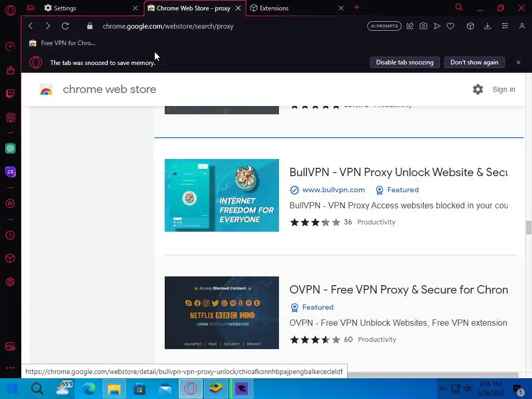Open Windows taskbar search
The height and width of the screenshot is (399, 532).
pos(37,389)
